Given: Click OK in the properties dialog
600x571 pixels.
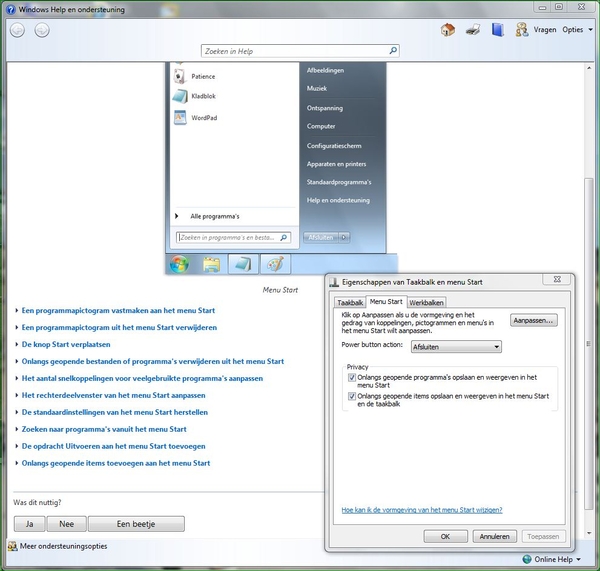Looking at the screenshot, I should tap(445, 537).
